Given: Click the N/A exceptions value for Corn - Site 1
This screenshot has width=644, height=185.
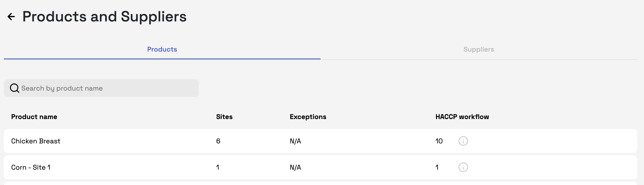Looking at the screenshot, I should 295,167.
